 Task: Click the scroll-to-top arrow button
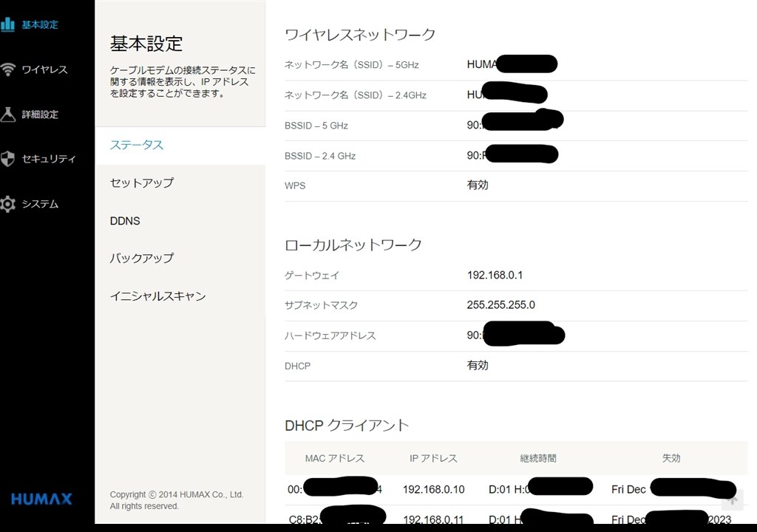pyautogui.click(x=733, y=499)
